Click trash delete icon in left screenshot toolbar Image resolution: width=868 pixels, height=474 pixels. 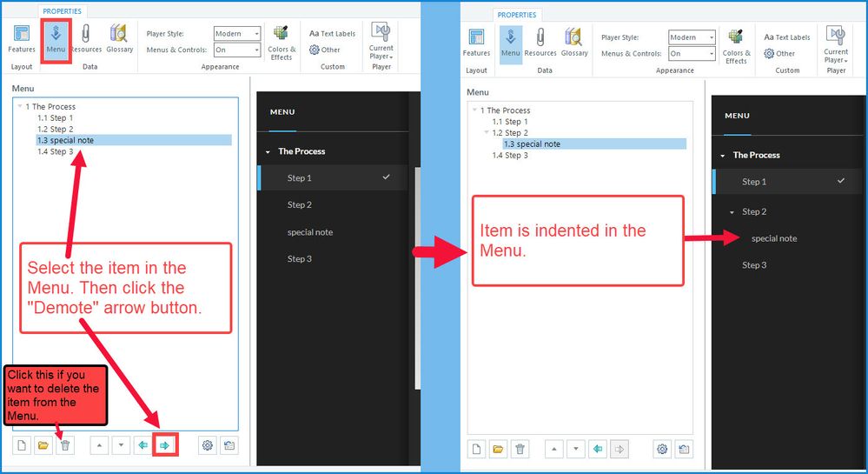click(65, 445)
